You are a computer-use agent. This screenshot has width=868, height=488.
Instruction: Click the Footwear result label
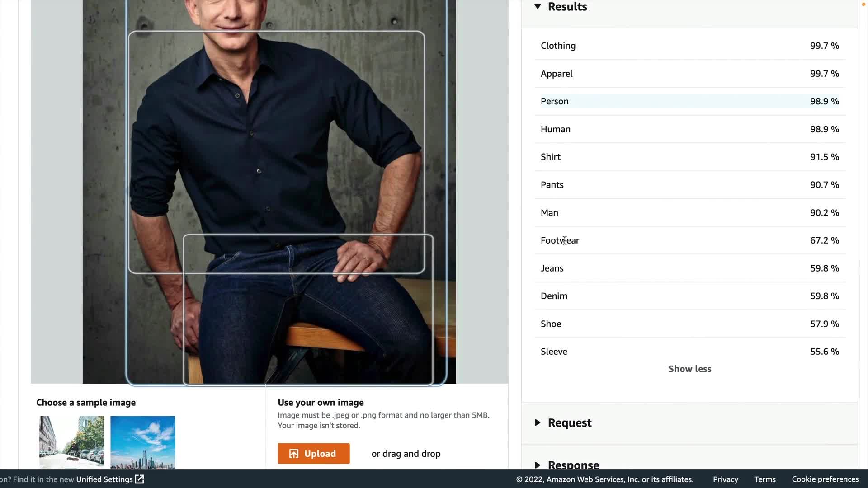[x=560, y=240]
